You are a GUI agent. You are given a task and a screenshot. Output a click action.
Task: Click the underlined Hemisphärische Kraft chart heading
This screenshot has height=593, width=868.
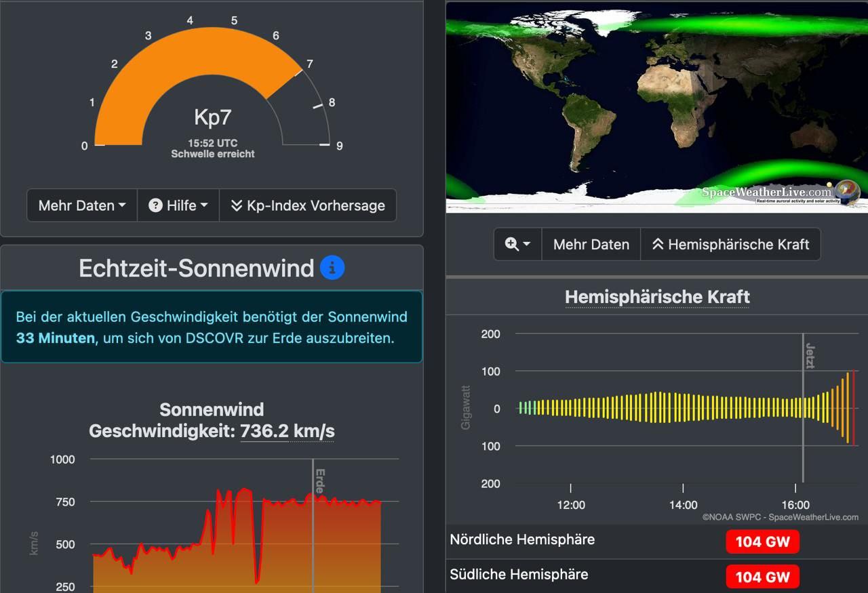pos(657,297)
